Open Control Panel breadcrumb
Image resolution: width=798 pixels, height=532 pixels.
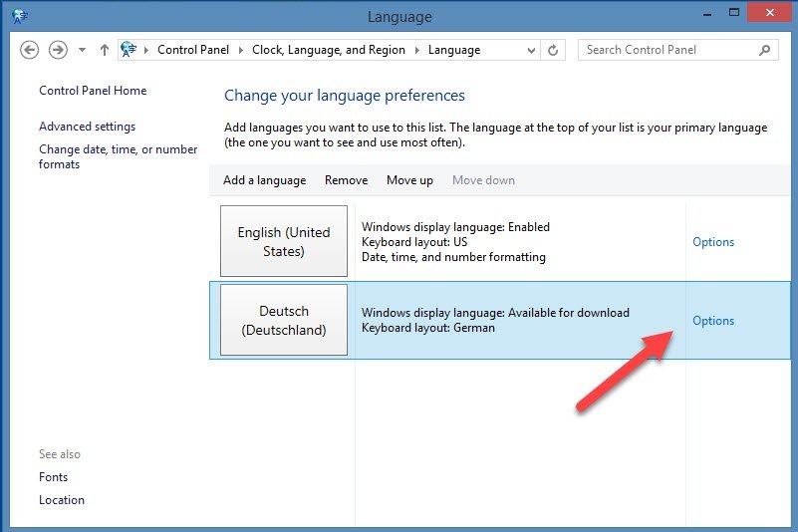193,50
